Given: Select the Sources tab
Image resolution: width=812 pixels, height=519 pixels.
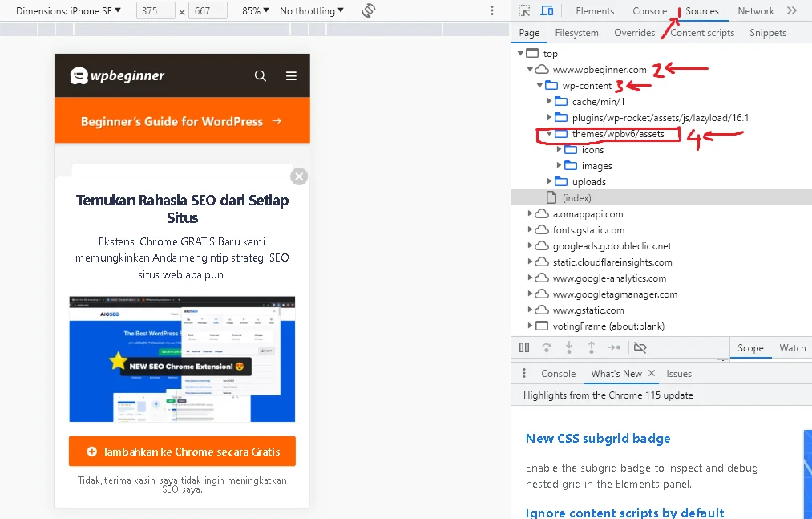Looking at the screenshot, I should pos(701,11).
